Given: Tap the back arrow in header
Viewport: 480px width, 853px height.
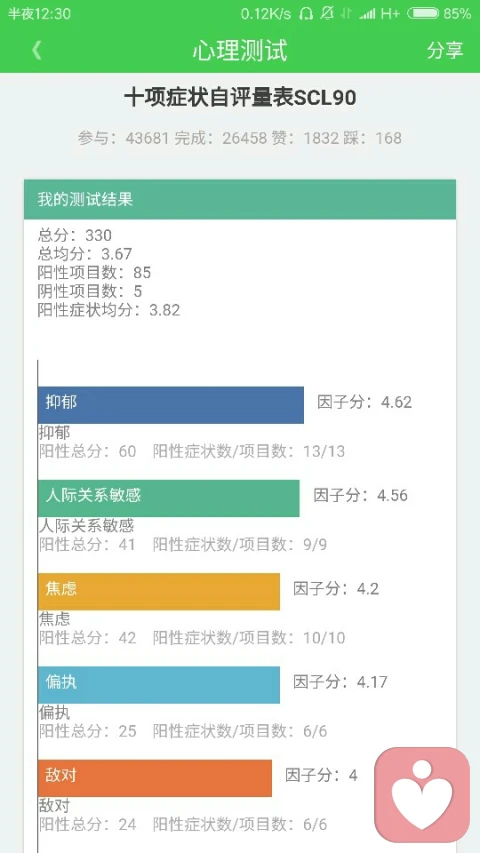Looking at the screenshot, I should (36, 50).
